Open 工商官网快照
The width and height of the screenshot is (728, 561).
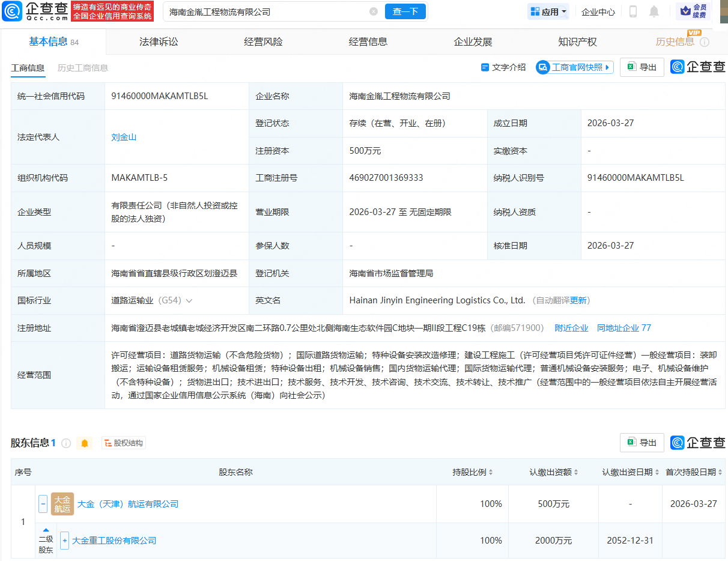pos(574,67)
